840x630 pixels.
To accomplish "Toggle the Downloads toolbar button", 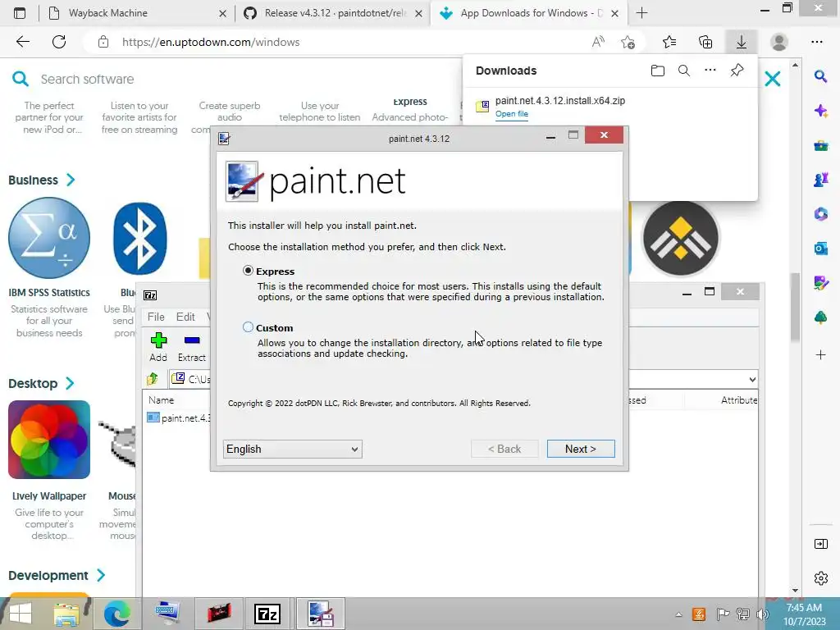I will (x=742, y=42).
